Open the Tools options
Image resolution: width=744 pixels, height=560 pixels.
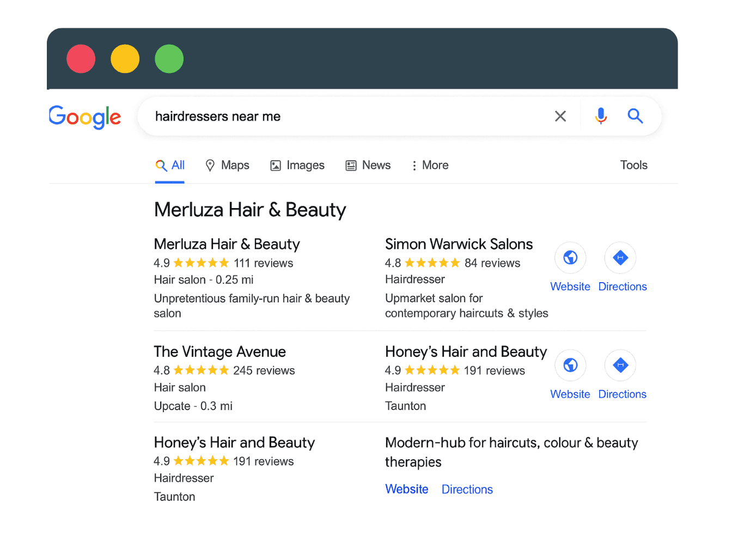tap(633, 165)
